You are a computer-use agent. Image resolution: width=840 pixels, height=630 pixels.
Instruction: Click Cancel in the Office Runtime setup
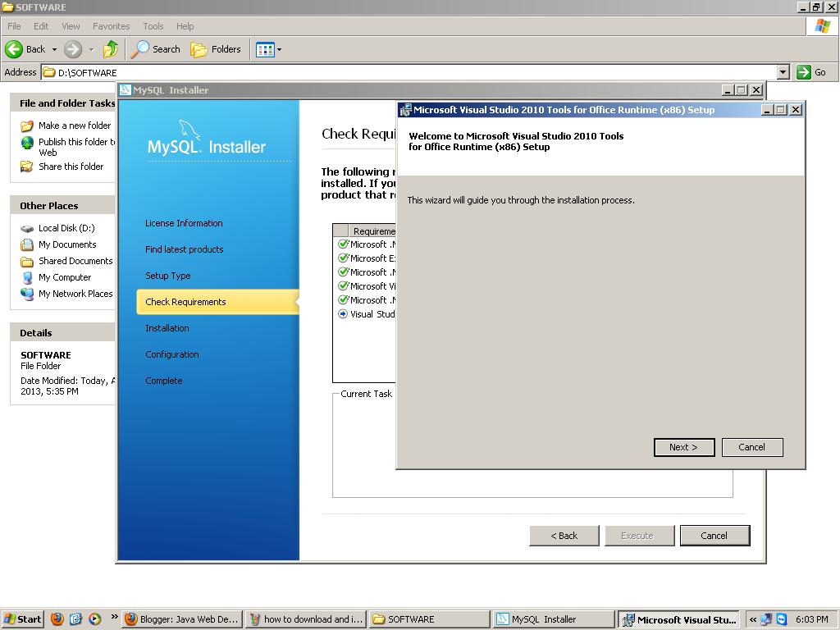click(x=751, y=447)
